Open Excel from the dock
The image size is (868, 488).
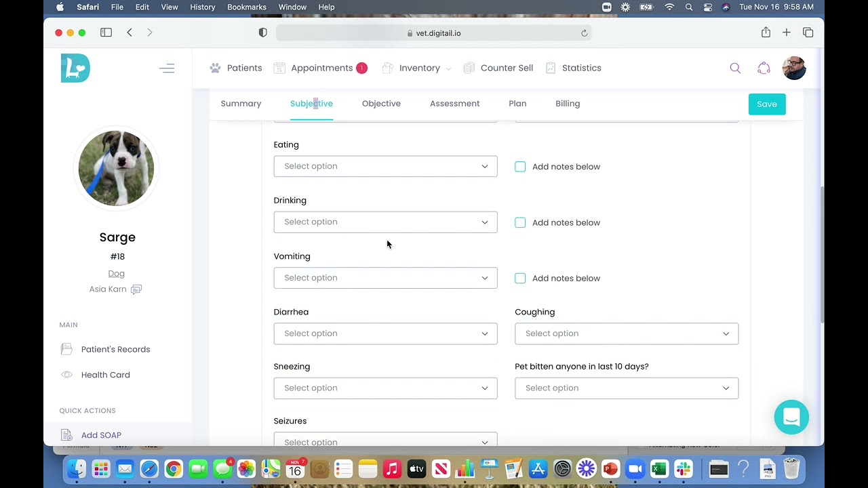click(659, 469)
